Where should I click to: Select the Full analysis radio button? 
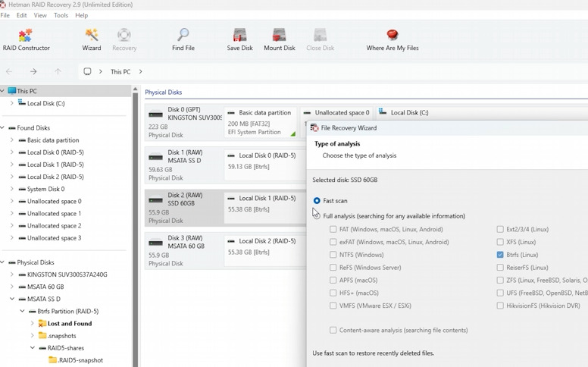[x=317, y=216]
